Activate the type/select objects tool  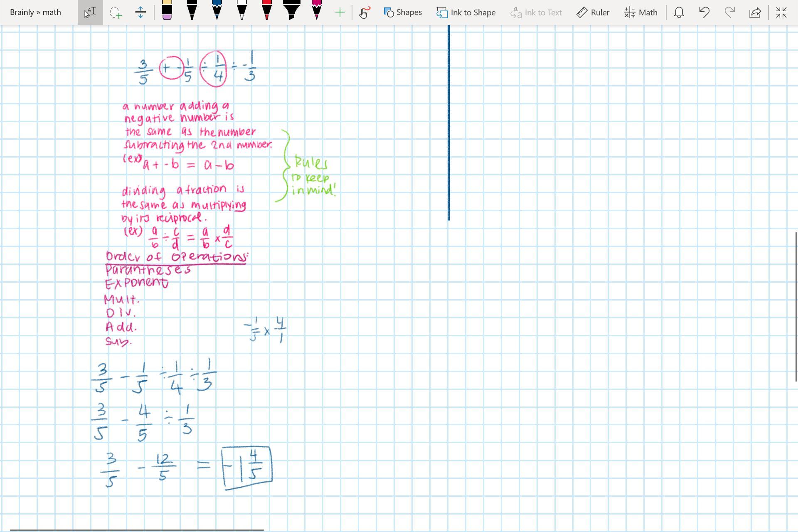[90, 12]
